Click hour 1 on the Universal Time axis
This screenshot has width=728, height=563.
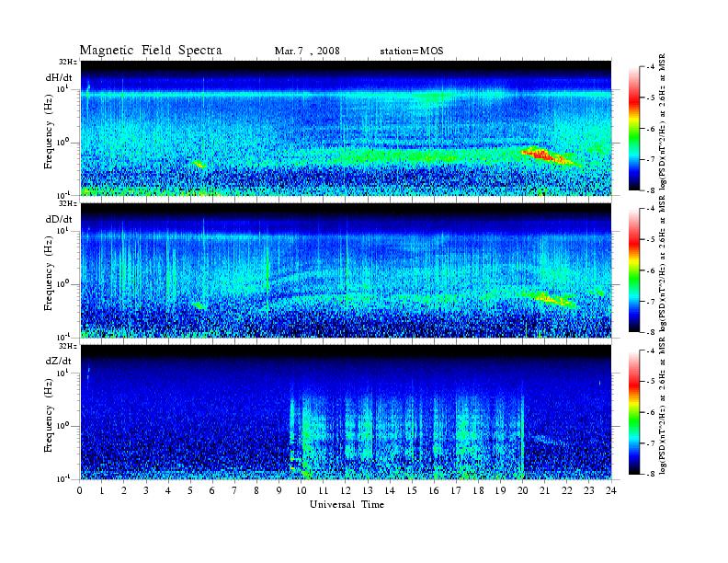coord(102,490)
